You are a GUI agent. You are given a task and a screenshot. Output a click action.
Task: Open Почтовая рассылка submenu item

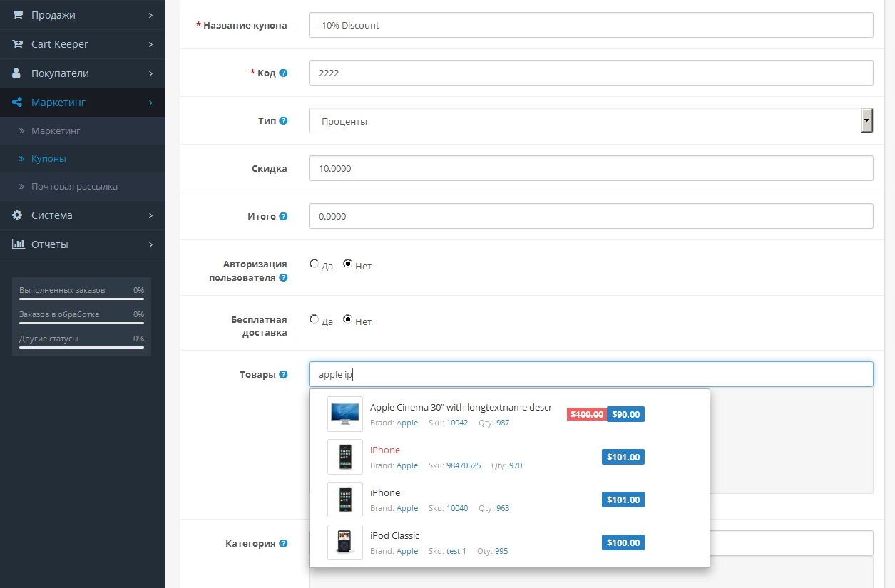(x=83, y=187)
